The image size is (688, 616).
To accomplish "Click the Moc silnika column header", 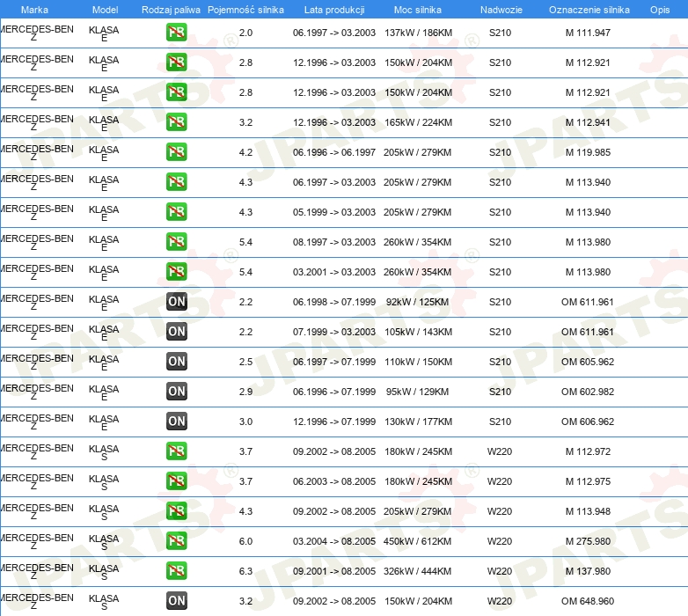I will [418, 9].
